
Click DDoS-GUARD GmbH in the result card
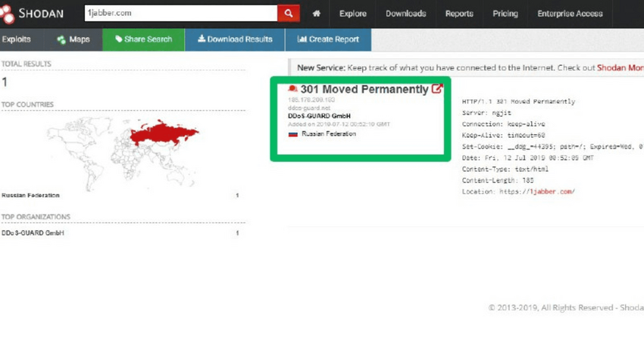click(319, 116)
